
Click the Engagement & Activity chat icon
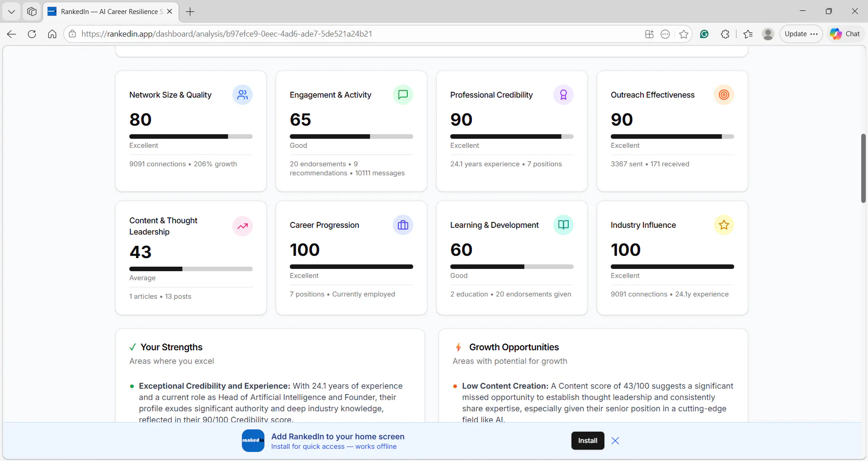click(x=403, y=95)
